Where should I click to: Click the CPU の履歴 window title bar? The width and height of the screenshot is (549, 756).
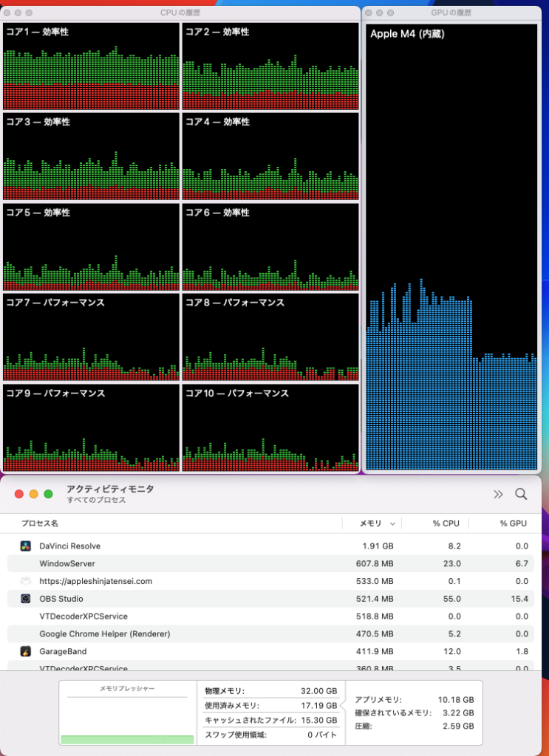[180, 13]
